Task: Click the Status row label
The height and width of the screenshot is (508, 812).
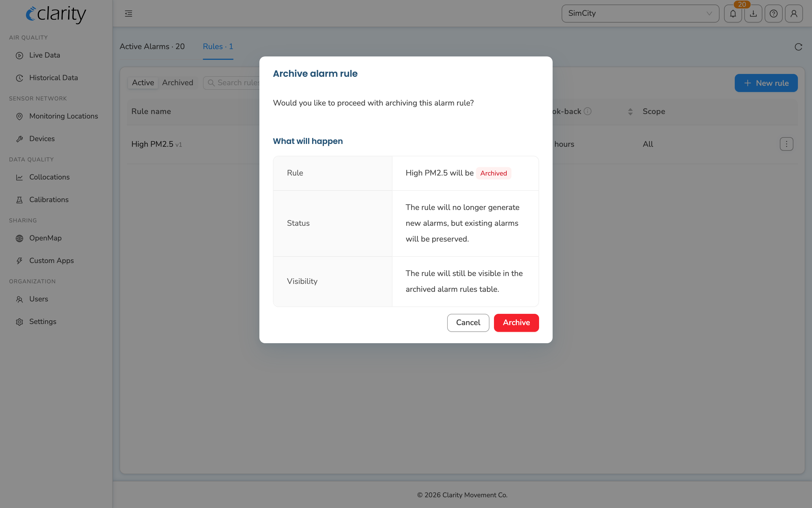Action: [298, 223]
